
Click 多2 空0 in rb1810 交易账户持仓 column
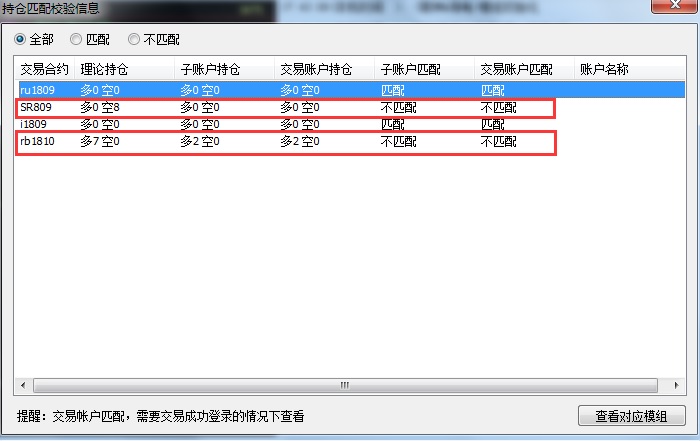tap(300, 141)
